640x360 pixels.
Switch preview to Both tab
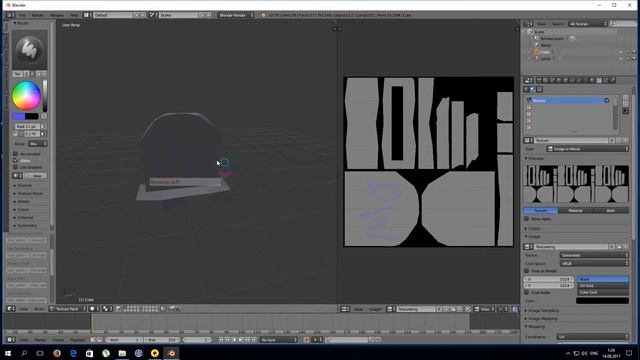[611, 211]
